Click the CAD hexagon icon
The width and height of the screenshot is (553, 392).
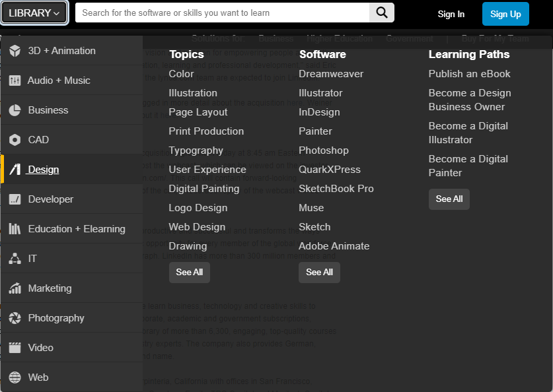point(15,140)
